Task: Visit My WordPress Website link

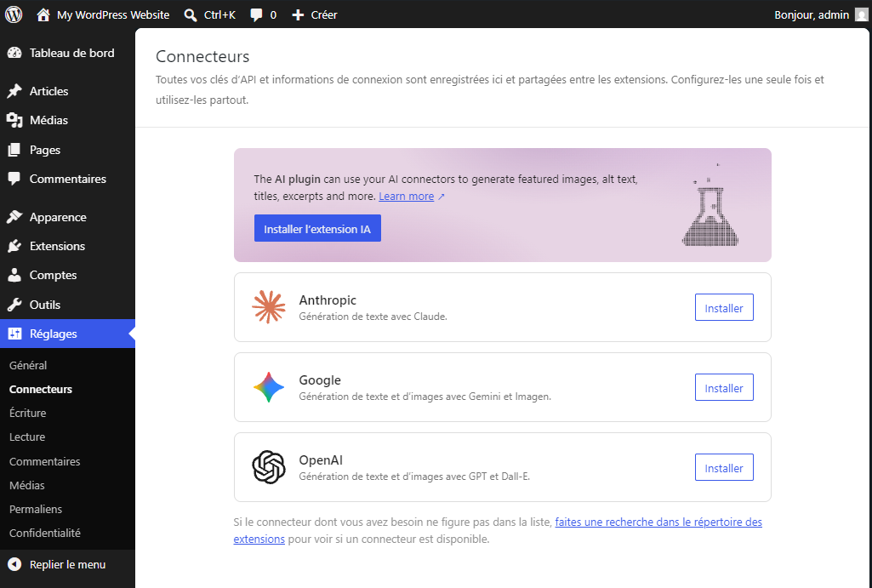Action: (104, 15)
